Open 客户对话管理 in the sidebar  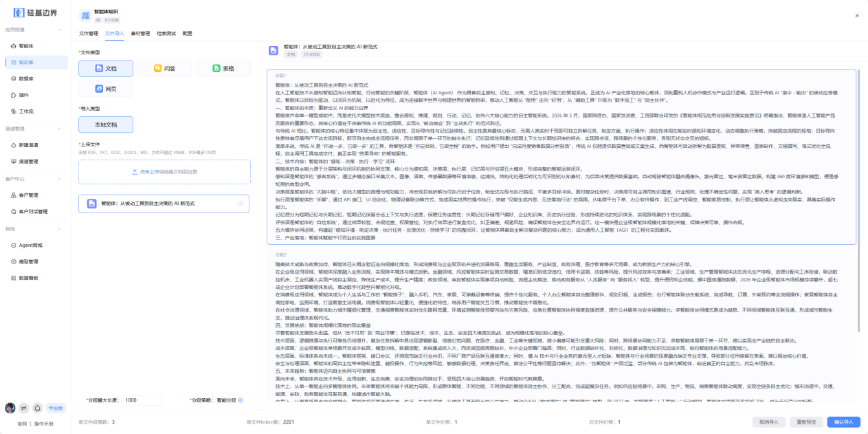[x=34, y=212]
